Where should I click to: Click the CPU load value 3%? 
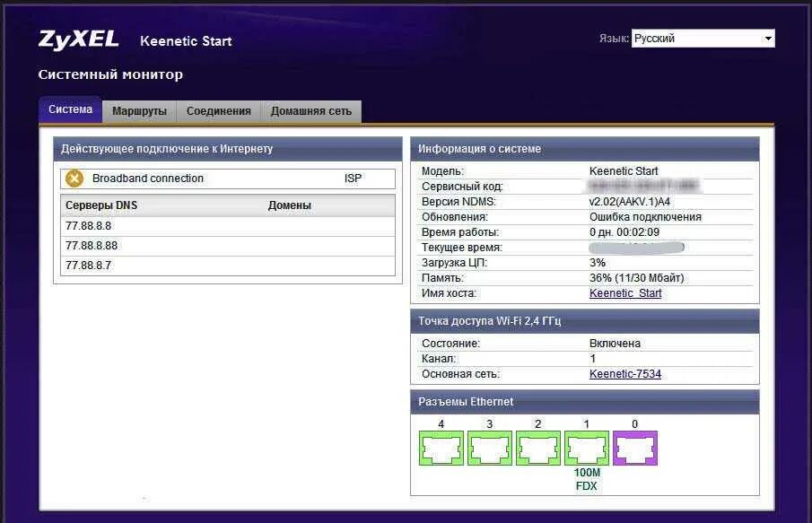pyautogui.click(x=597, y=263)
